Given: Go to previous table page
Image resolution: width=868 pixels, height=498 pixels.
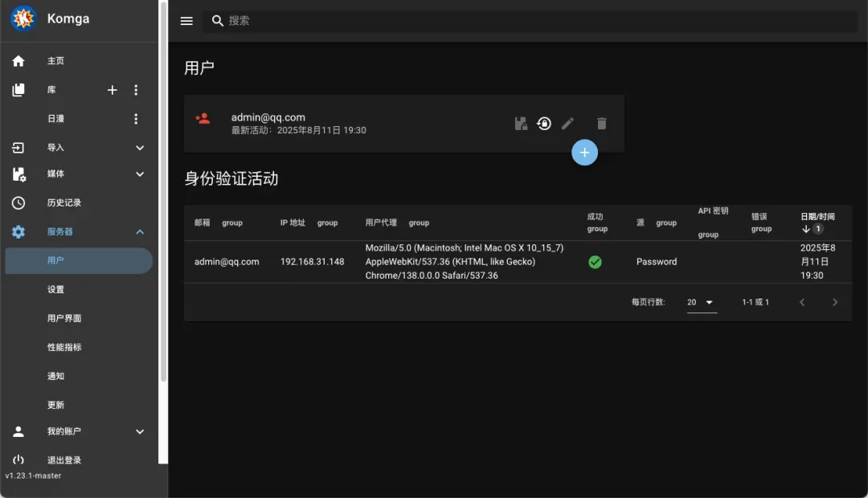Looking at the screenshot, I should click(802, 302).
